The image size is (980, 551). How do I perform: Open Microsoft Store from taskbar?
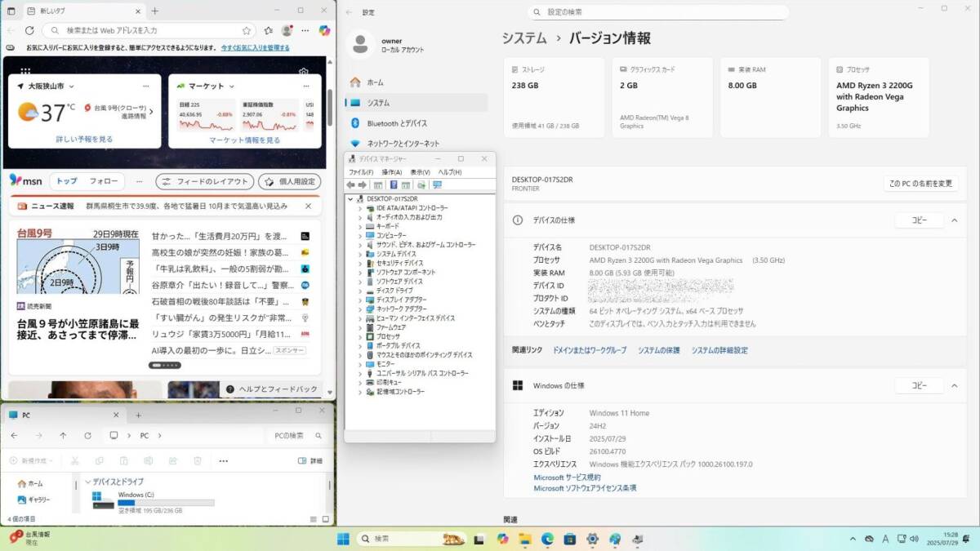569,539
